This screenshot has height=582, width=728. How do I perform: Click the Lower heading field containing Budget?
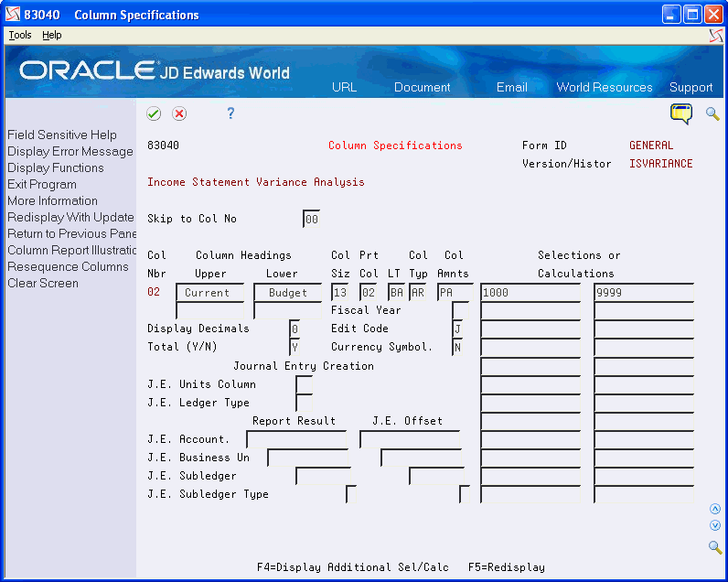(x=287, y=292)
